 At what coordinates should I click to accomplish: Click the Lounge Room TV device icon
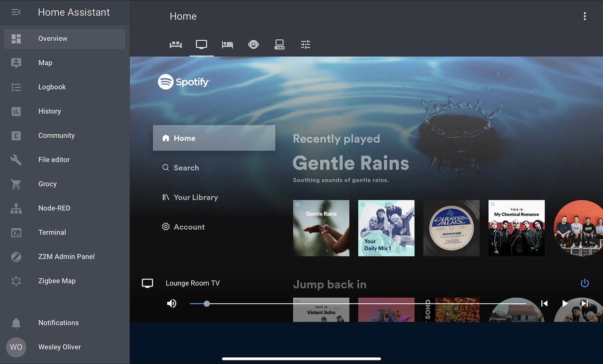pyautogui.click(x=147, y=283)
